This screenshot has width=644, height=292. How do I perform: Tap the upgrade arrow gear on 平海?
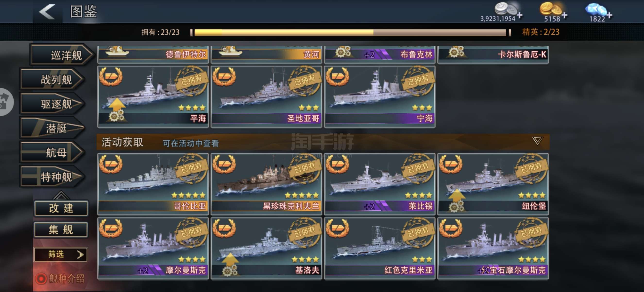tap(117, 110)
